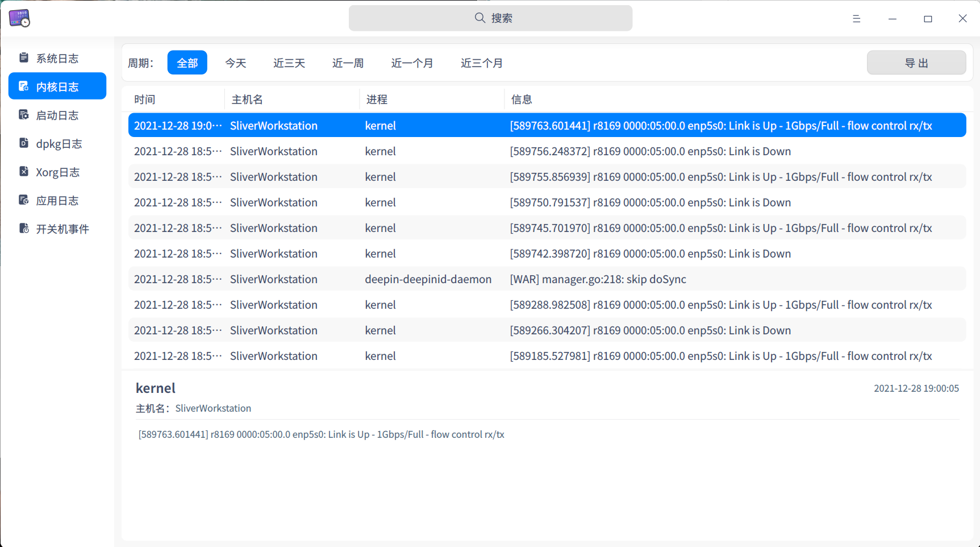Click the 导出 export button
The width and height of the screenshot is (980, 547).
(916, 63)
